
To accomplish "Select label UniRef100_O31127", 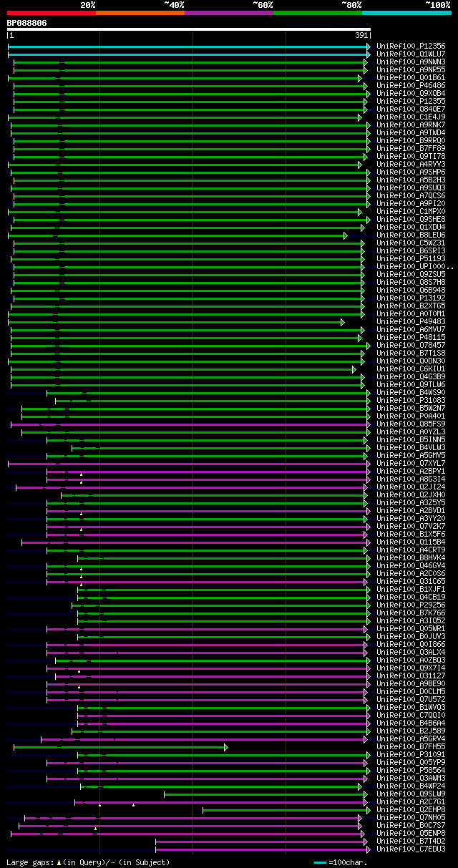I will tap(411, 676).
